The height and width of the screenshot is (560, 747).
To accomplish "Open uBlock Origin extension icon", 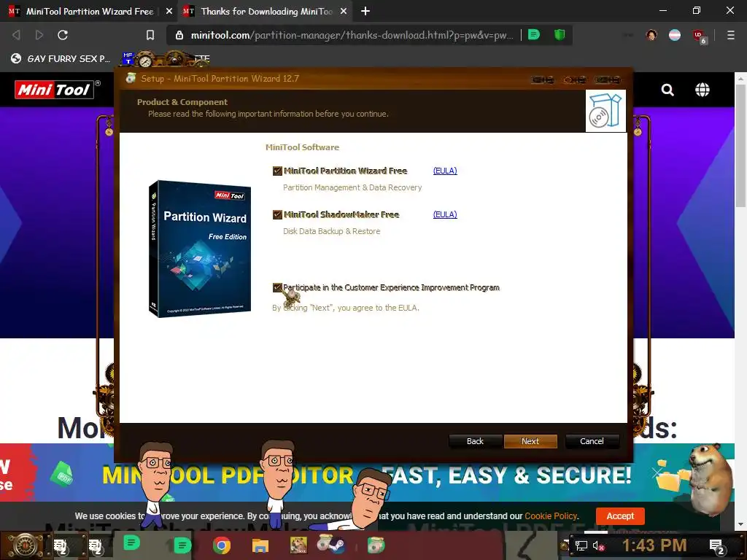I will coord(700,36).
